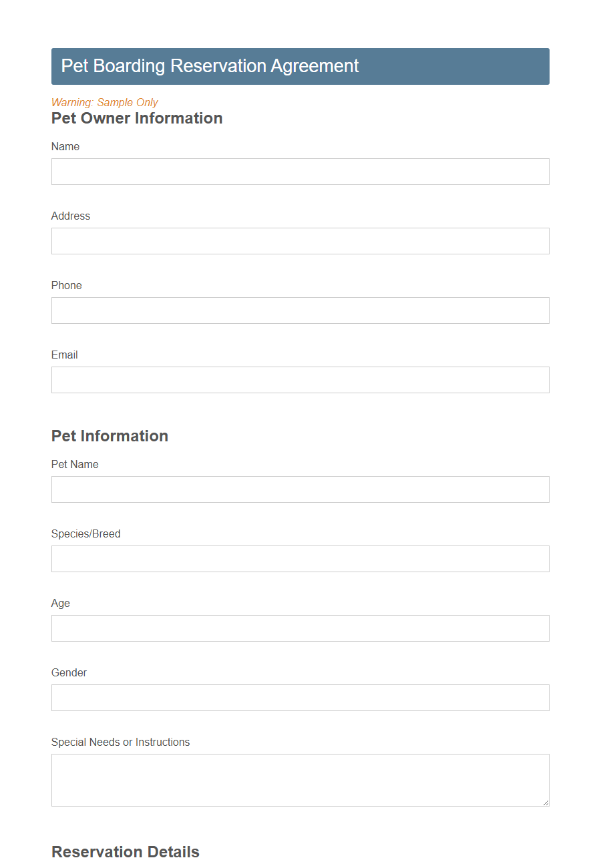Click the Pet Information heading
This screenshot has height=868, width=601.
[x=110, y=436]
